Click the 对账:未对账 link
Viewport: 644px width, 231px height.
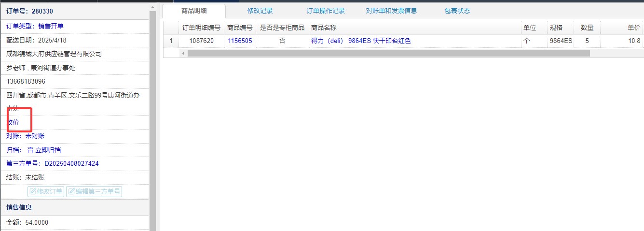point(26,136)
